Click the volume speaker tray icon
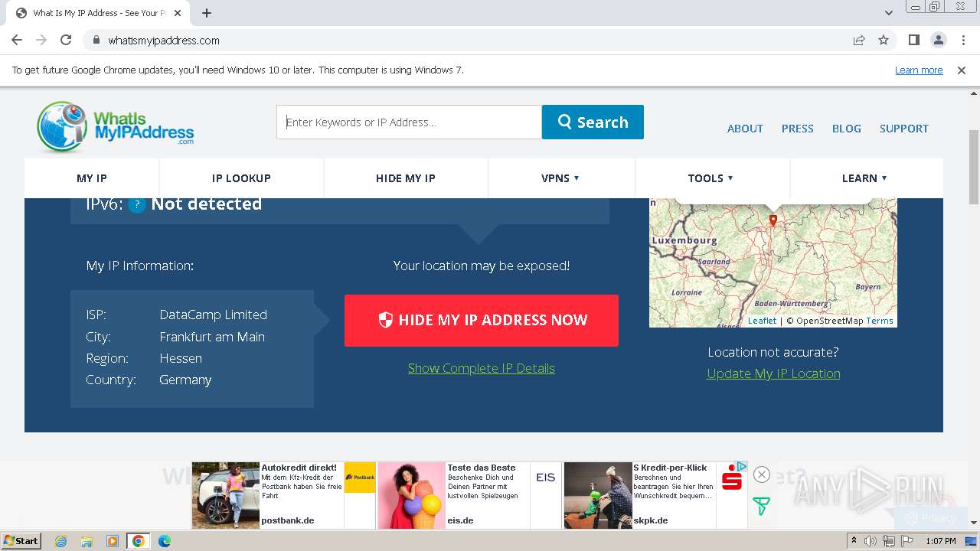This screenshot has width=980, height=551. (x=871, y=541)
